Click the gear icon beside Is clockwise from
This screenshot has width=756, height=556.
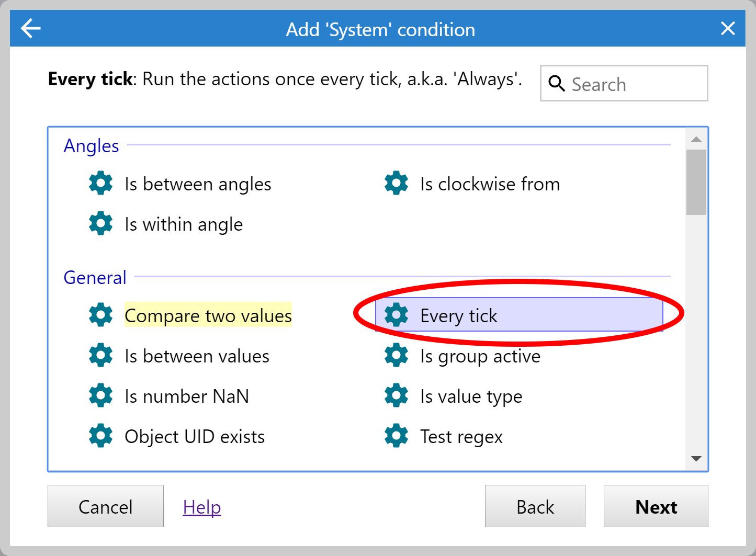point(396,183)
